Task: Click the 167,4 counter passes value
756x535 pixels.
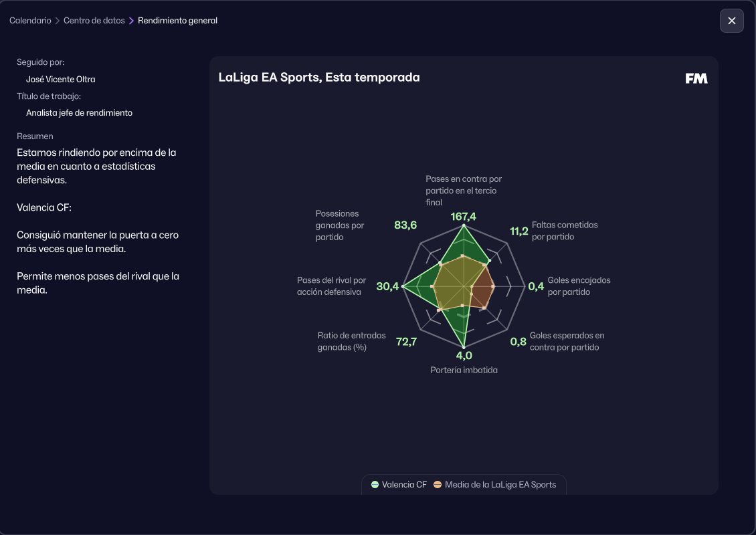Action: pyautogui.click(x=464, y=217)
